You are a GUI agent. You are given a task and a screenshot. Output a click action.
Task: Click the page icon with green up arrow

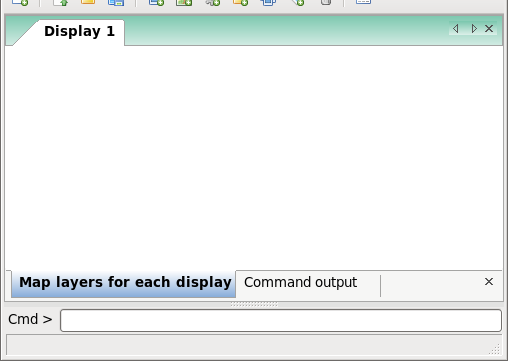coord(61,2)
